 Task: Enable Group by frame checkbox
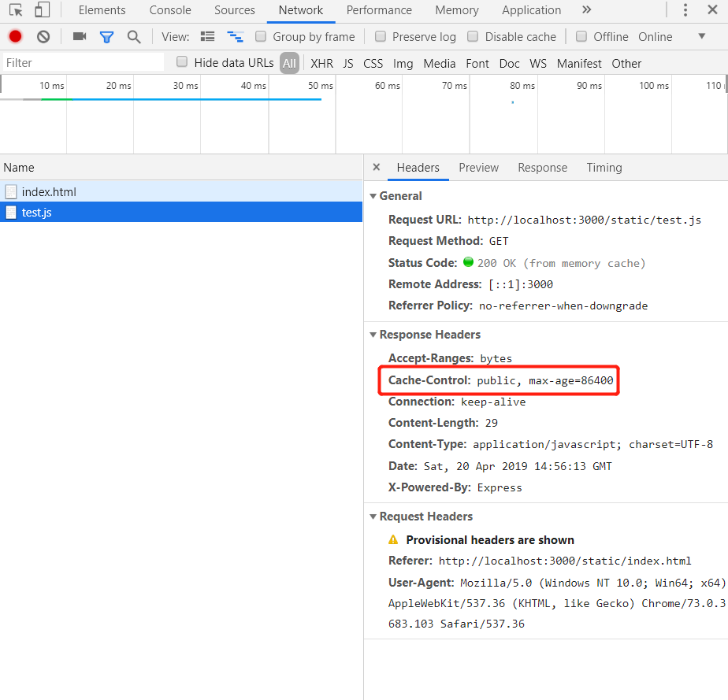coord(261,36)
